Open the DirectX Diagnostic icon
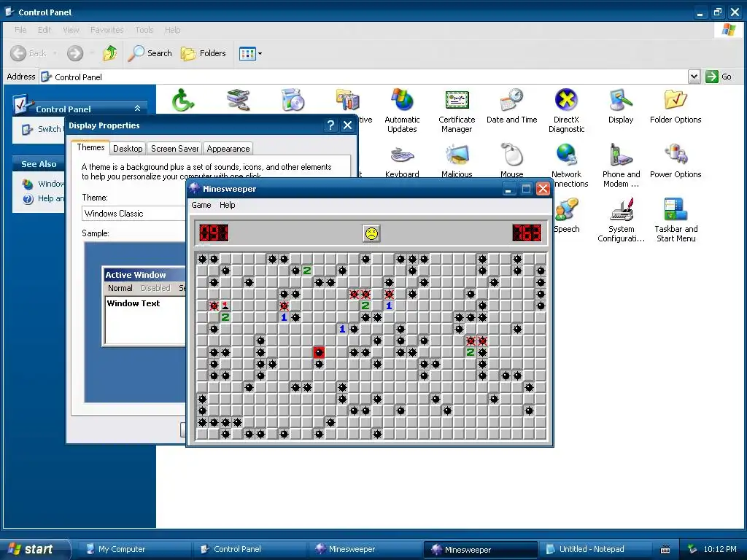This screenshot has width=747, height=560. pyautogui.click(x=566, y=111)
